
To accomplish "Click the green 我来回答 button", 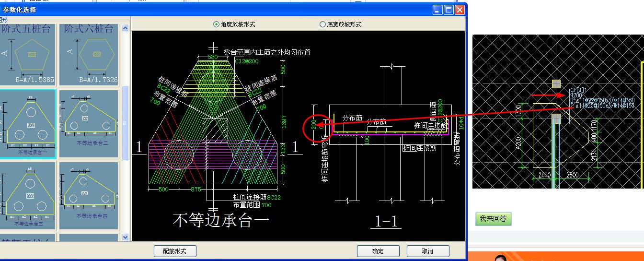I will (x=494, y=219).
